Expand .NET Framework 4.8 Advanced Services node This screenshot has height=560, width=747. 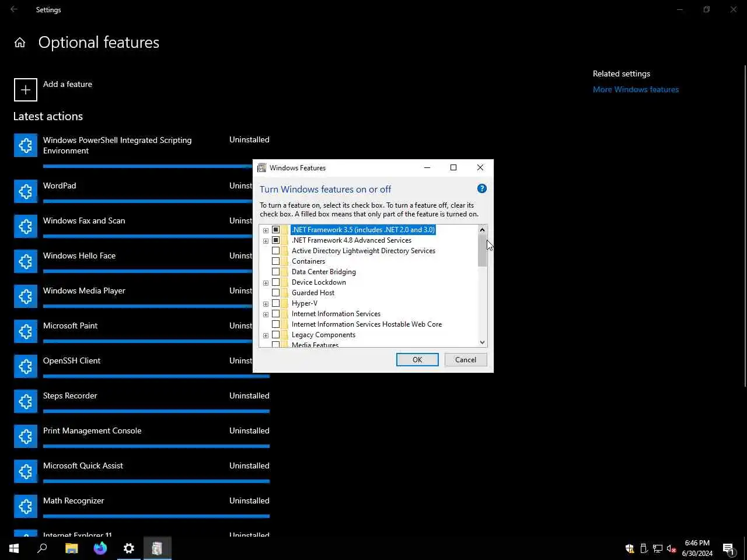click(266, 241)
